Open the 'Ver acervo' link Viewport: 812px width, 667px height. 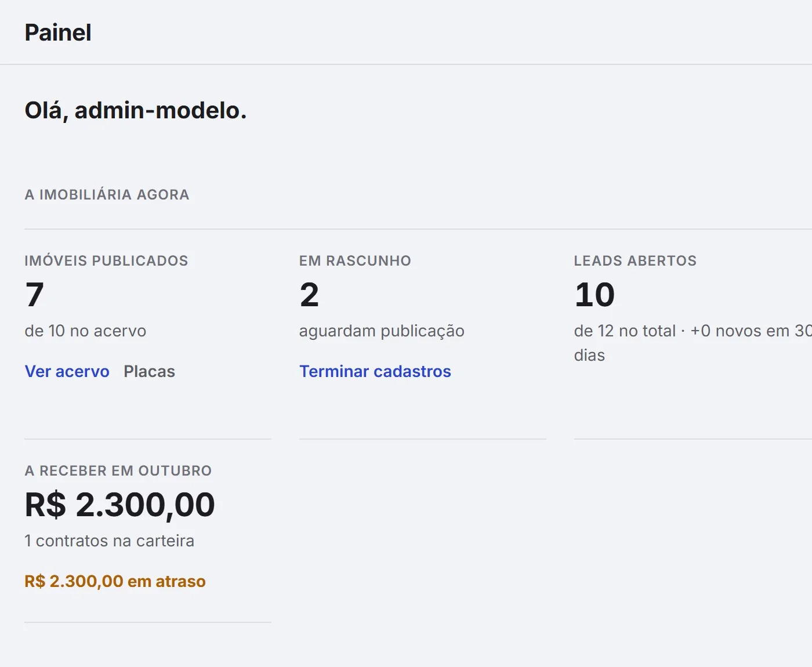point(67,371)
